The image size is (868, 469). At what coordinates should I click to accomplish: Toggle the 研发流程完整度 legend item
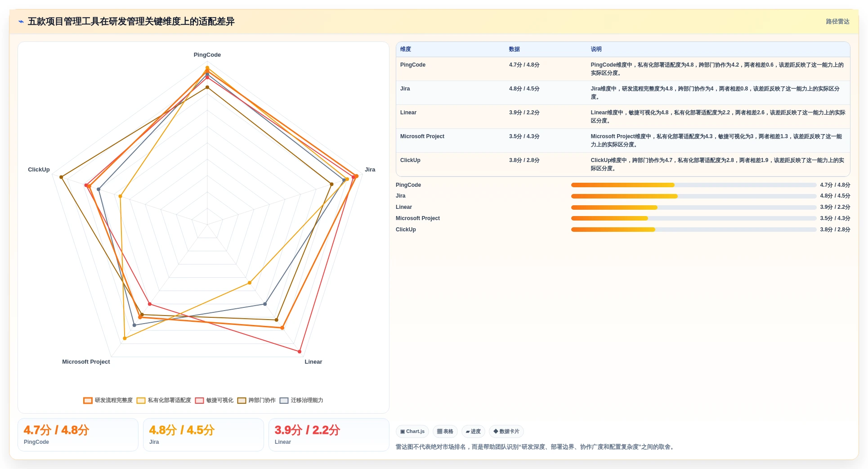coord(108,400)
